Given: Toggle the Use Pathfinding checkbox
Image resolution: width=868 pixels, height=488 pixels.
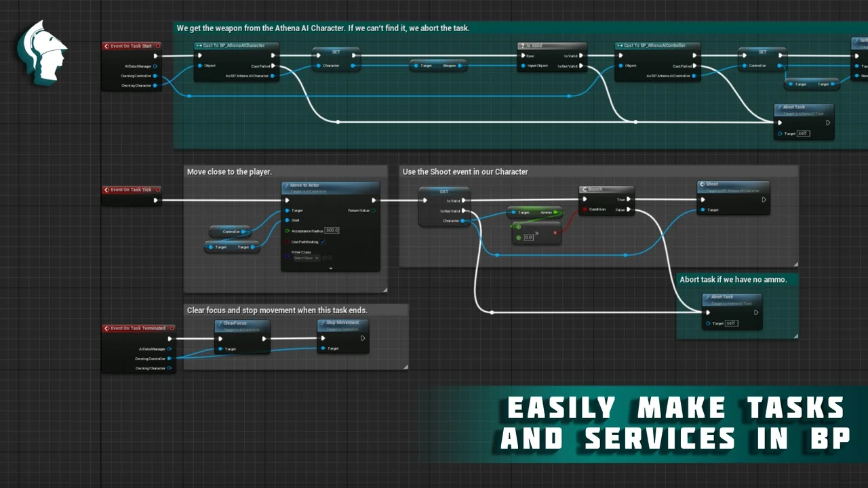Looking at the screenshot, I should pos(323,241).
